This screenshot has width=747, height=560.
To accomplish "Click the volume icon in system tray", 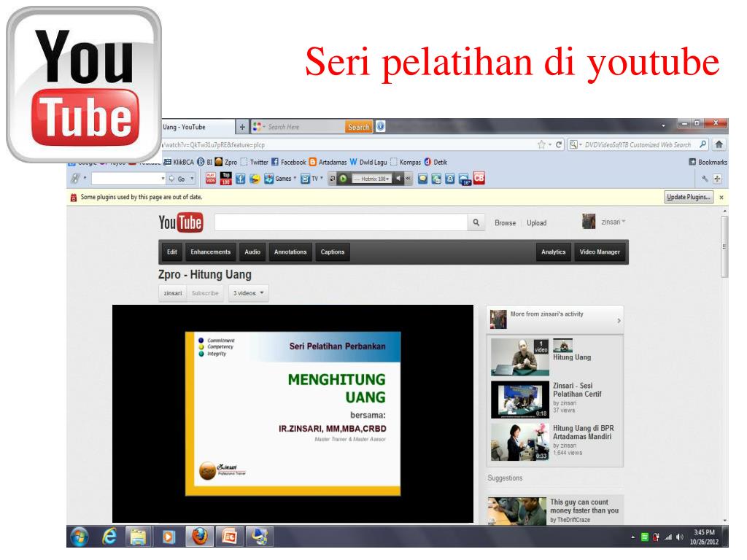I will [x=679, y=537].
